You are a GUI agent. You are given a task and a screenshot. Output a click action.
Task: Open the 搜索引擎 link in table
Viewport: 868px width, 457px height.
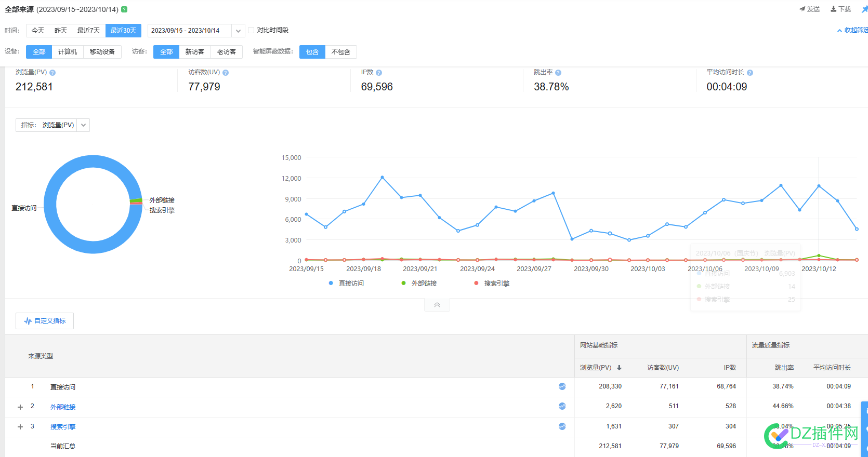tap(63, 427)
